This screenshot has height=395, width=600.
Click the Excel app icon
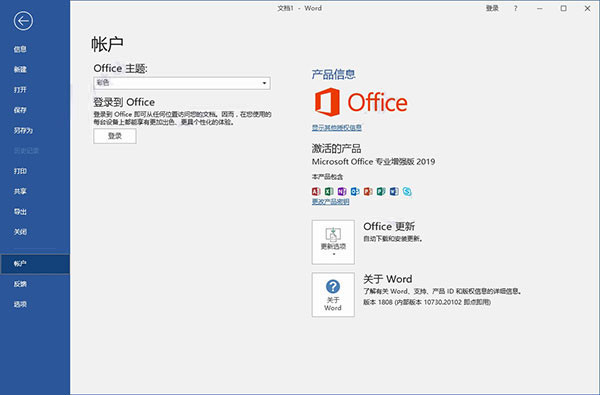click(329, 191)
